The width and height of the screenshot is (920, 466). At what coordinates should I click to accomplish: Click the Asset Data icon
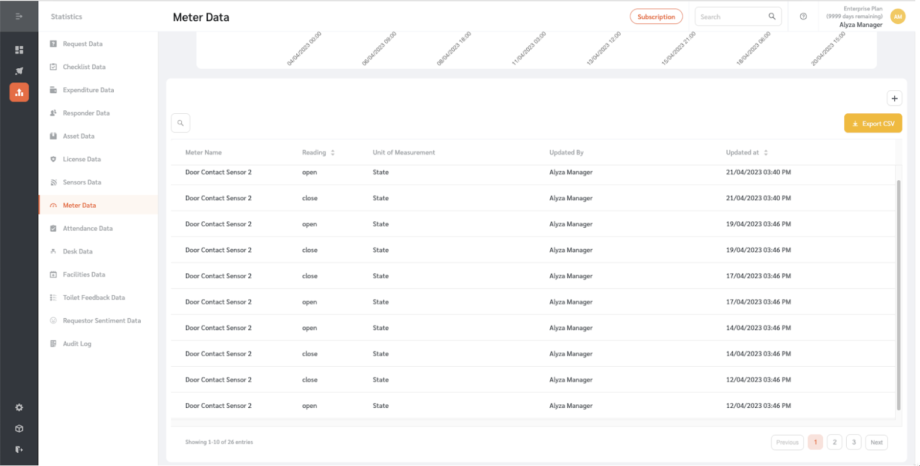[x=53, y=136]
